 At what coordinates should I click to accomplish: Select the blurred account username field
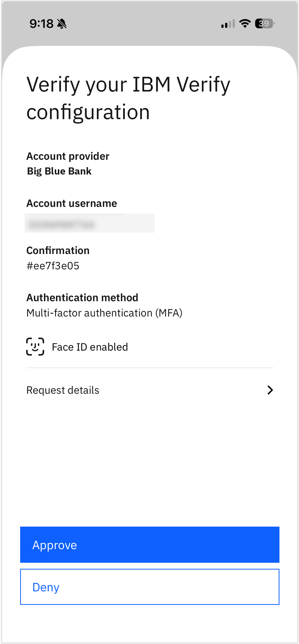click(90, 223)
